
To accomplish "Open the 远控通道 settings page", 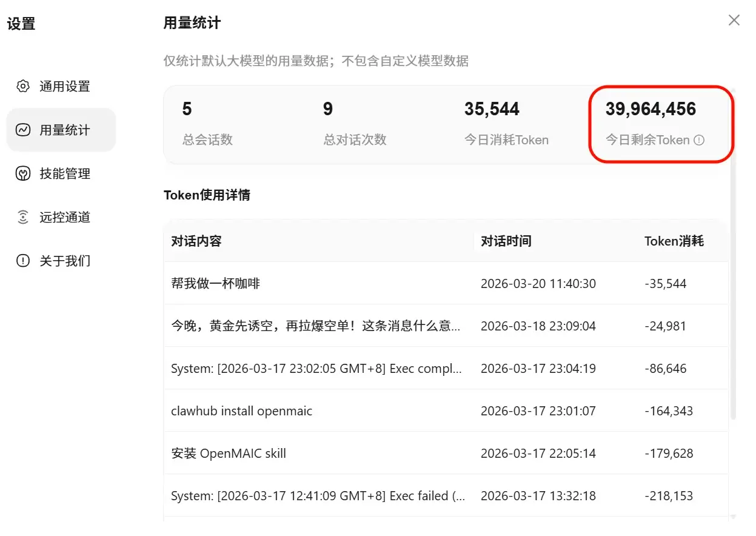I will pos(64,217).
